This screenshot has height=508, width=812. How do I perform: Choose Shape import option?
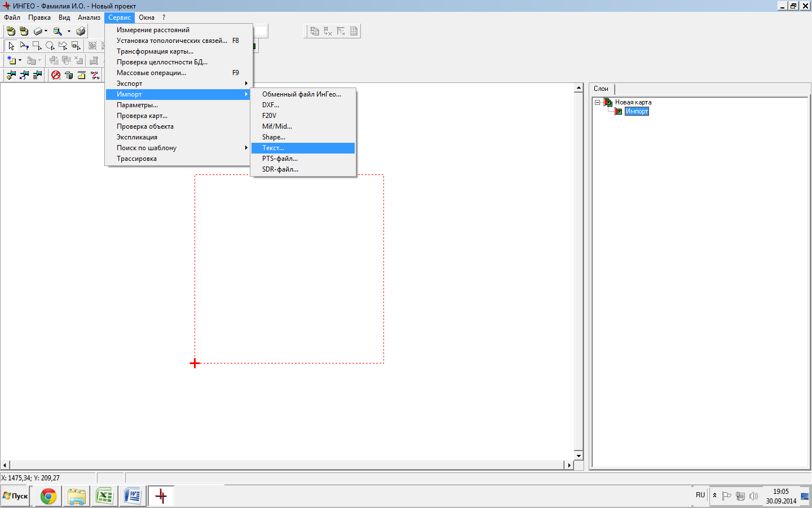(303, 137)
